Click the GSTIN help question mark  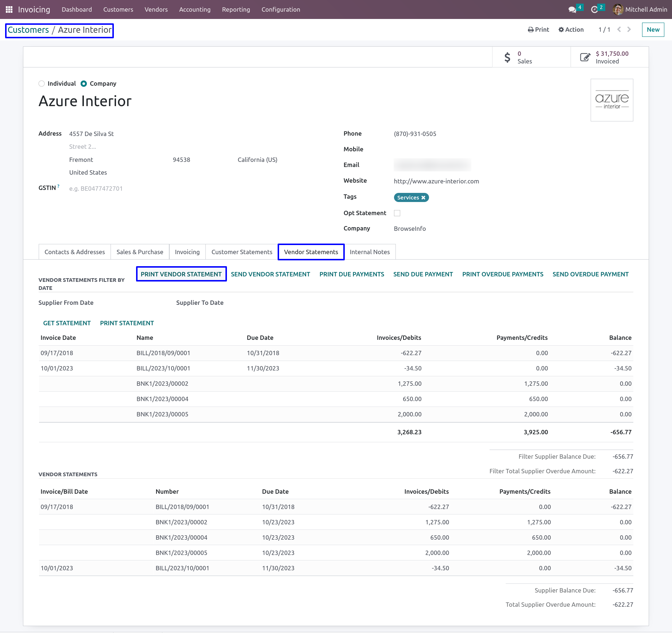tap(58, 186)
